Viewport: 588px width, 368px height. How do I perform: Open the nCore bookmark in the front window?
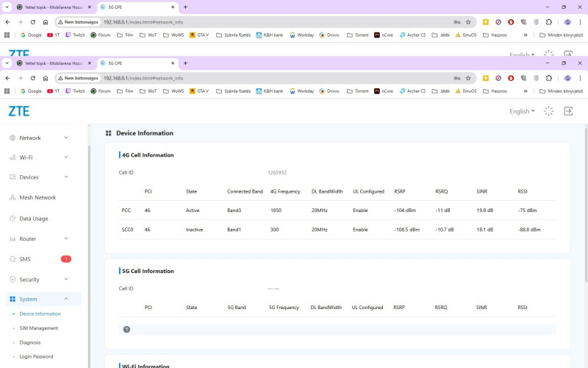pos(383,91)
